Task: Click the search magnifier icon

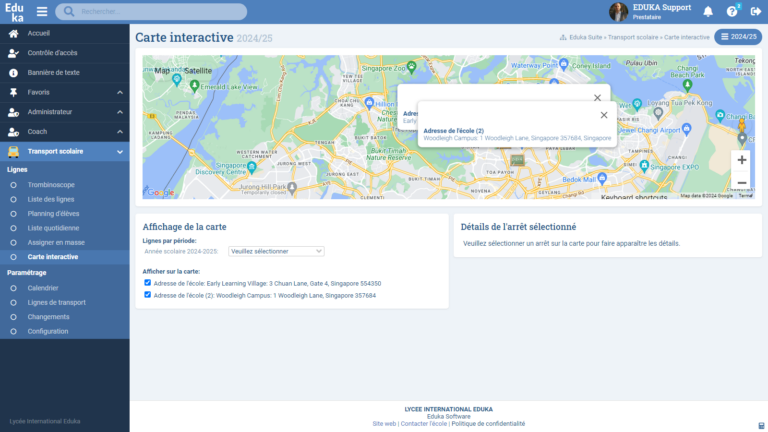Action: point(69,11)
